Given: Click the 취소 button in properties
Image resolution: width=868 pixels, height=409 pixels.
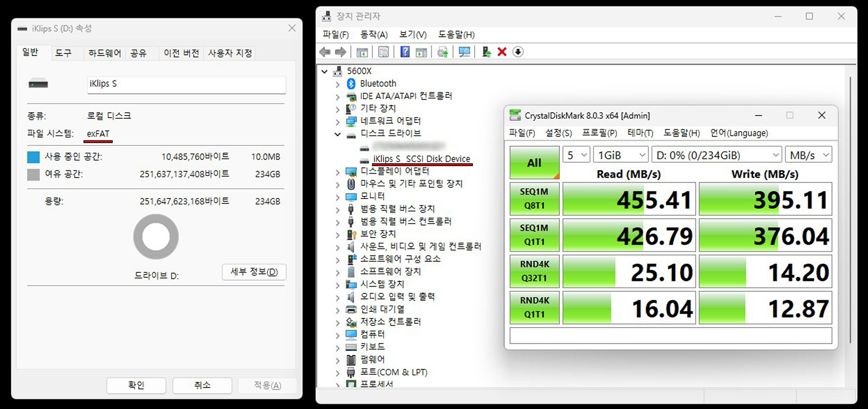Looking at the screenshot, I should 202,385.
